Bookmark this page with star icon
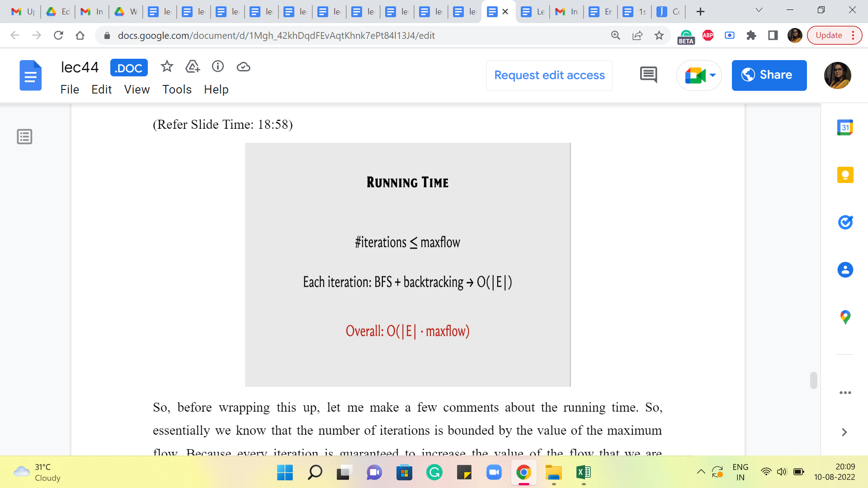Screen dimensions: 868x488 [x=659, y=35]
